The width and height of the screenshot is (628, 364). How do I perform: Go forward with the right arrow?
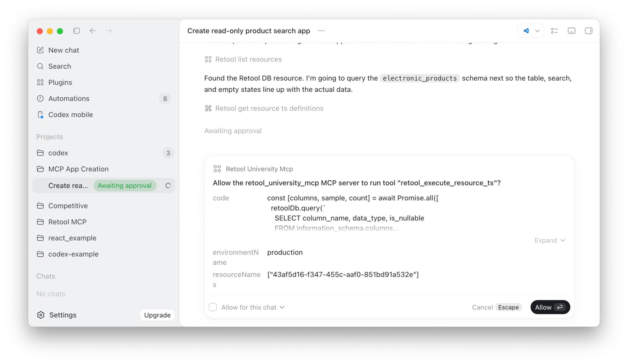(109, 31)
